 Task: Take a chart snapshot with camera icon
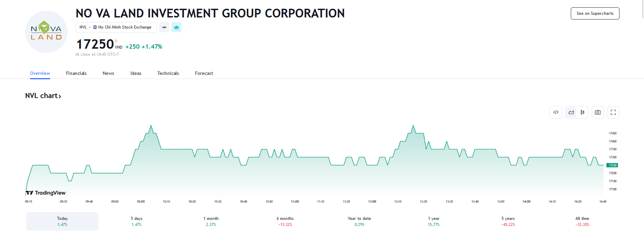click(598, 112)
